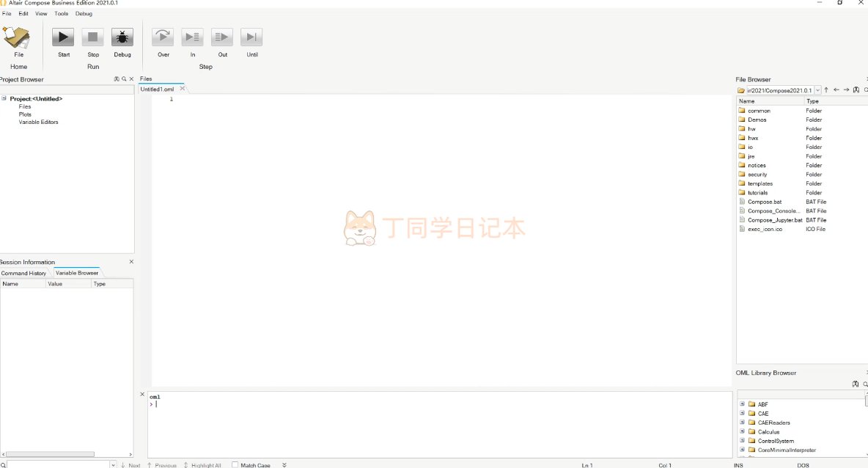The width and height of the screenshot is (868, 468).
Task: Collapse the Project Untitled tree node
Action: (4, 98)
